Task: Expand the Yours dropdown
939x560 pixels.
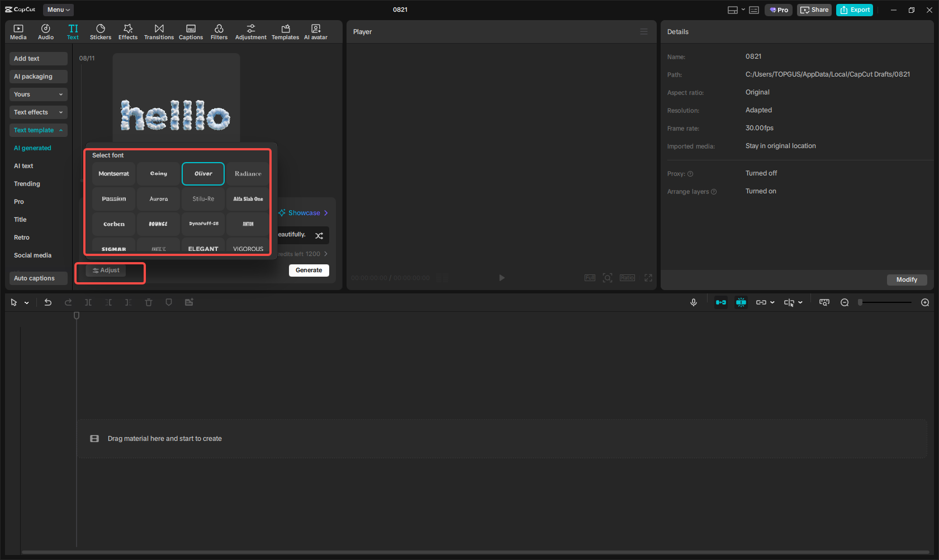Action: [x=38, y=94]
